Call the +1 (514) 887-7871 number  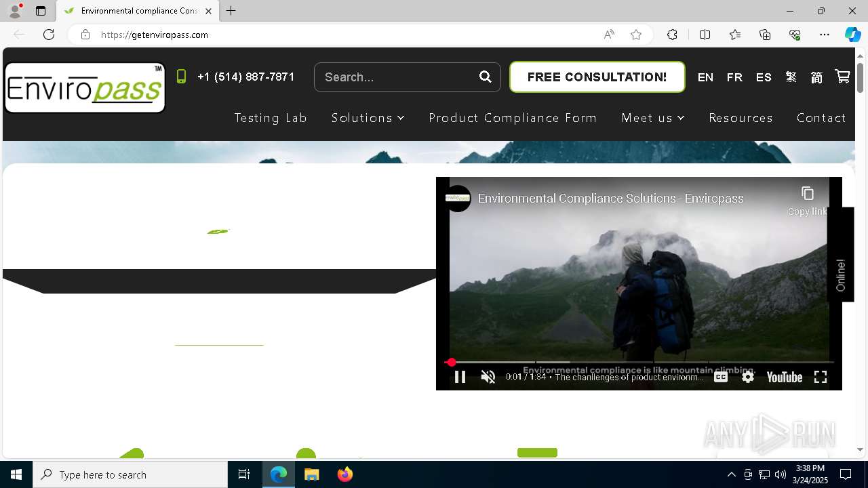coord(246,77)
